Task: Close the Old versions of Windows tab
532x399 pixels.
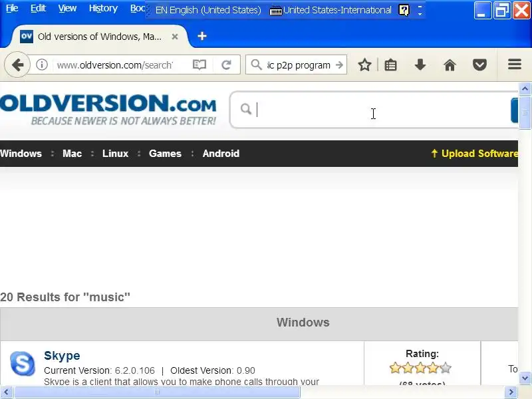Action: click(x=175, y=37)
